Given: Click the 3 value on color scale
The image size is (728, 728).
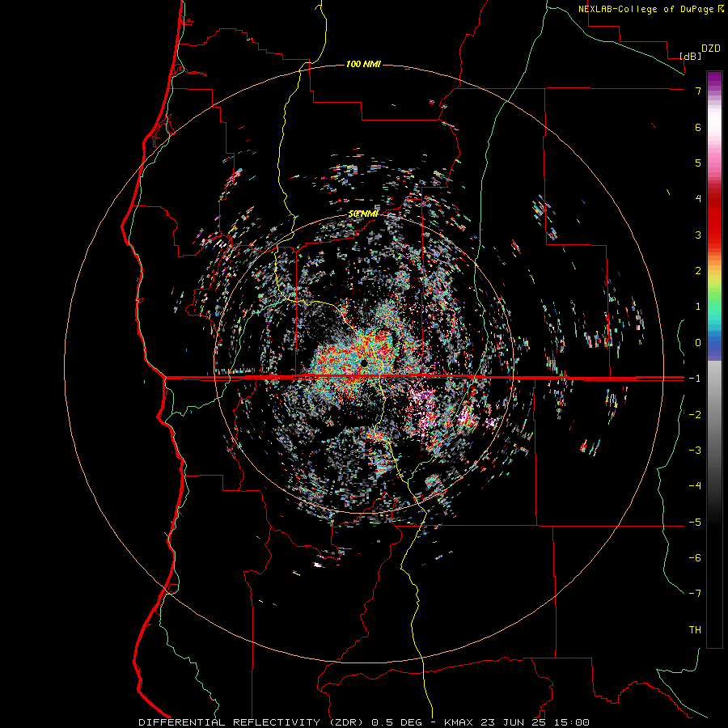Looking at the screenshot, I should pyautogui.click(x=698, y=235).
